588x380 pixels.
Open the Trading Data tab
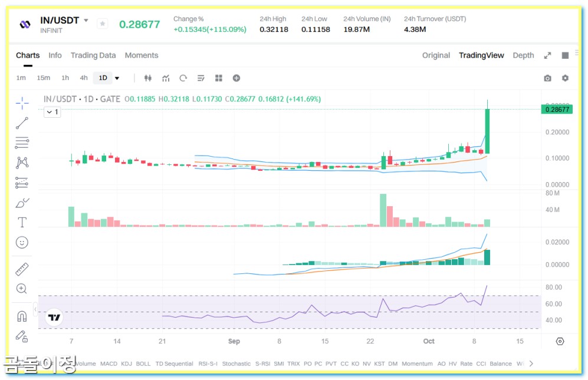tap(93, 55)
